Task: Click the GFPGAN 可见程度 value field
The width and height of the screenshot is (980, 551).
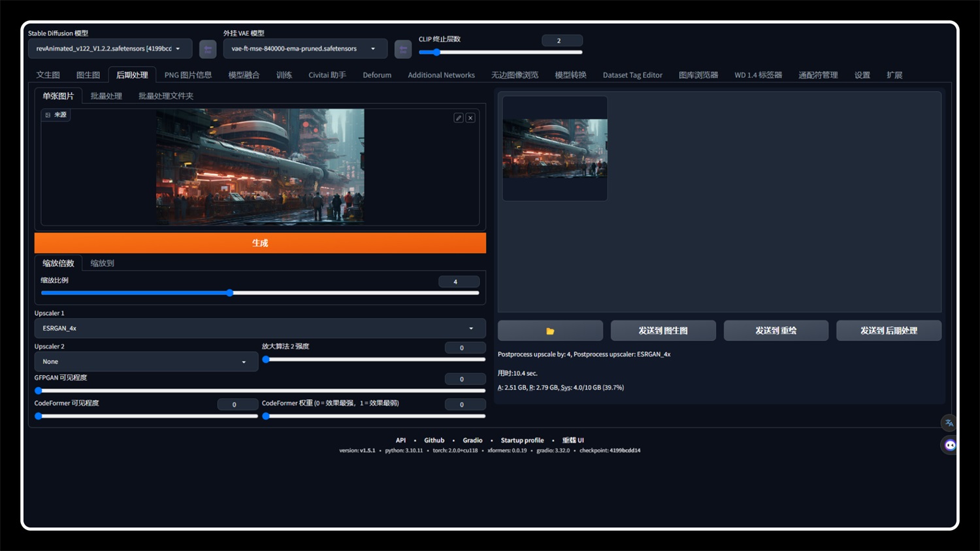Action: pos(465,379)
